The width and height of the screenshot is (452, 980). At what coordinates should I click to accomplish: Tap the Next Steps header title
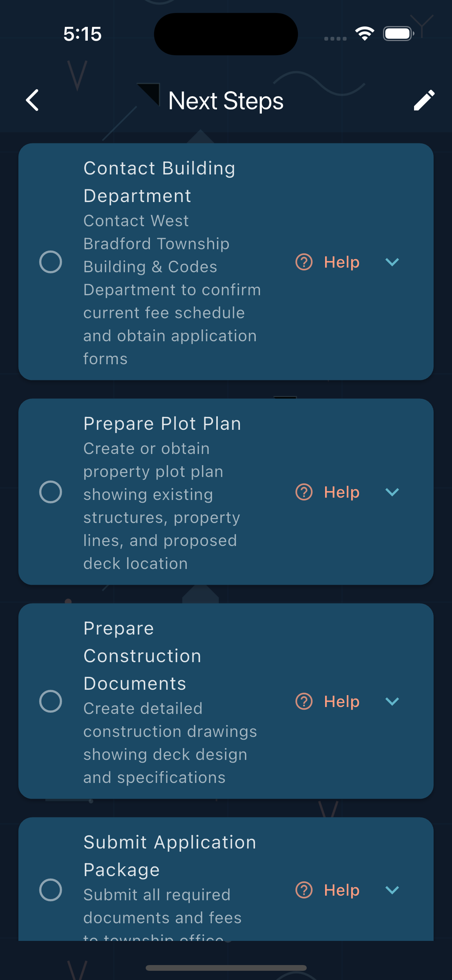[x=226, y=101]
